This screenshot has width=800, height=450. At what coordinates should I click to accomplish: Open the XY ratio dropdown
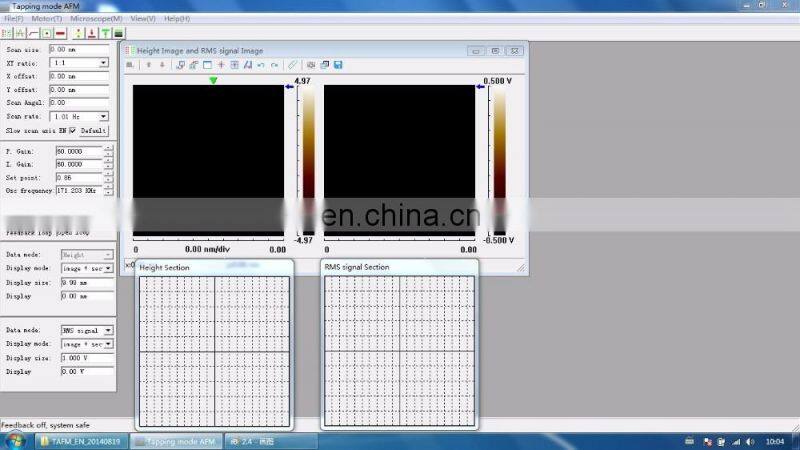[103, 63]
